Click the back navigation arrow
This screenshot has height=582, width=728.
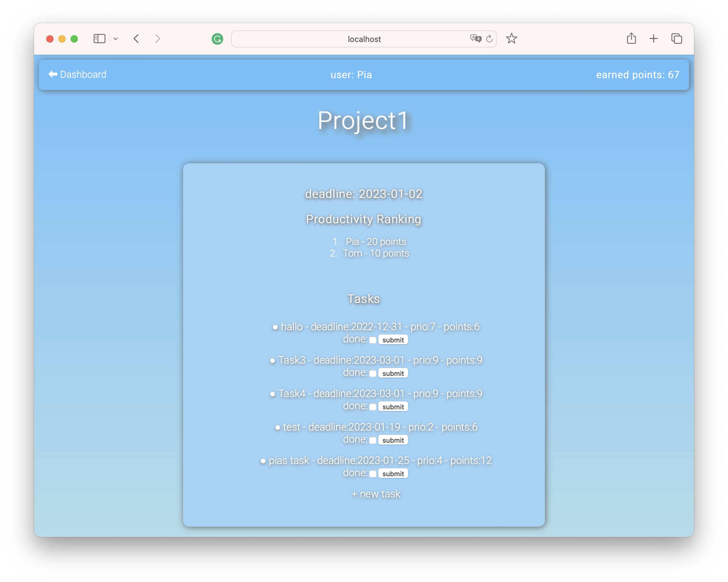pyautogui.click(x=137, y=39)
